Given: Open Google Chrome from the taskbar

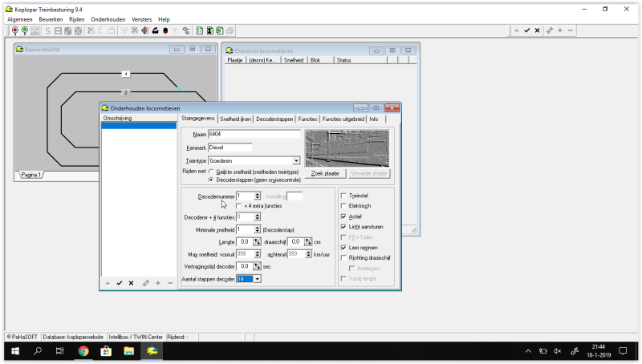Looking at the screenshot, I should tap(83, 351).
